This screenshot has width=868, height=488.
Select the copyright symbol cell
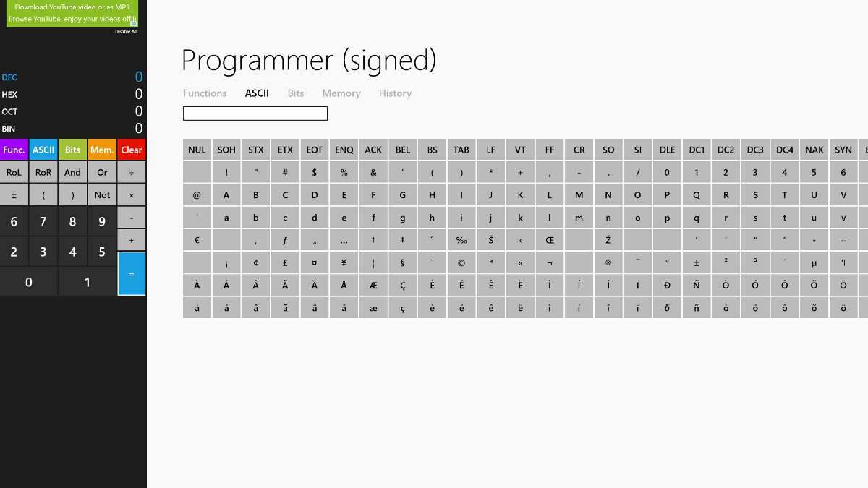coord(461,263)
